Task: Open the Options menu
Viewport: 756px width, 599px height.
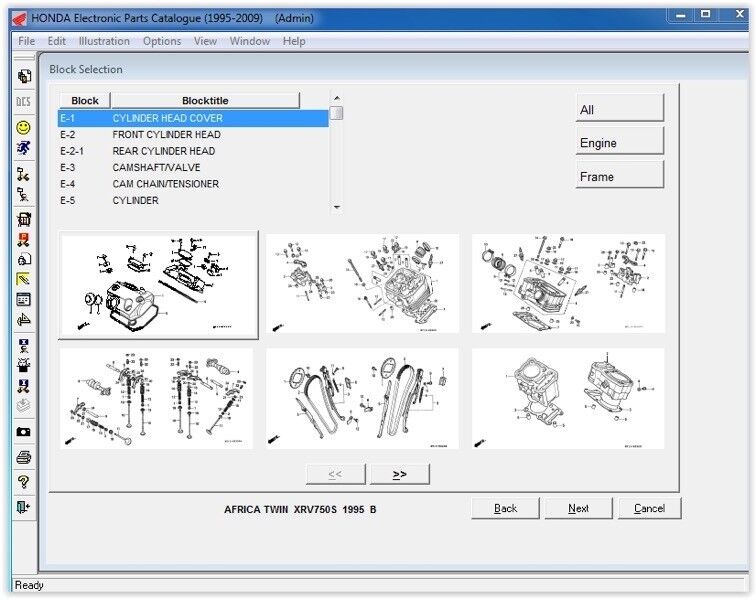Action: click(x=162, y=41)
